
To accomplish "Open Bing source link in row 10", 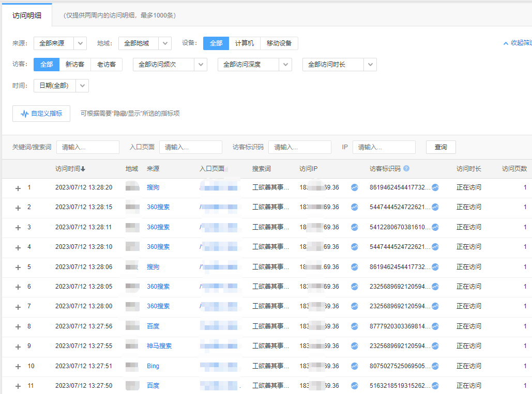I will (153, 366).
